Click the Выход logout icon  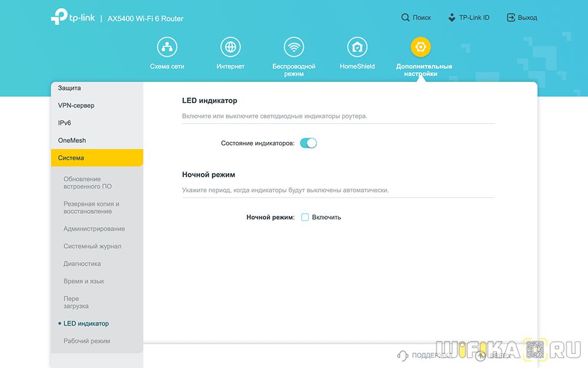[x=511, y=17]
